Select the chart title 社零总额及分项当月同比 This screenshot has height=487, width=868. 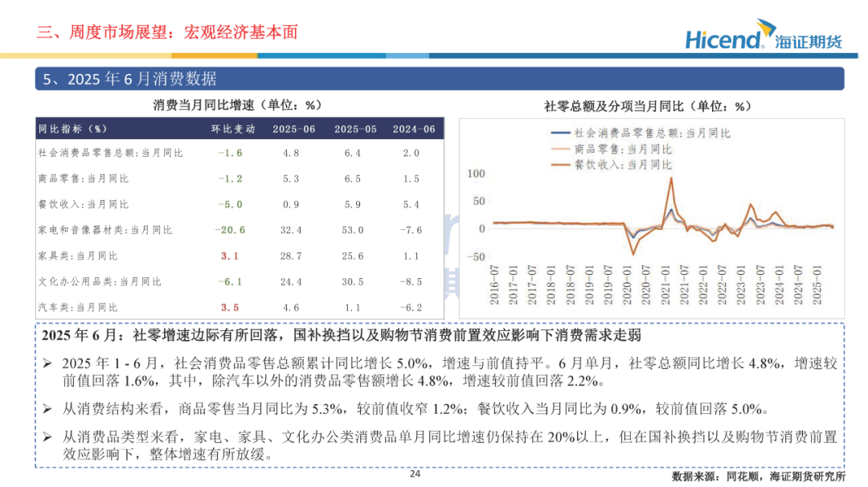coord(647,106)
